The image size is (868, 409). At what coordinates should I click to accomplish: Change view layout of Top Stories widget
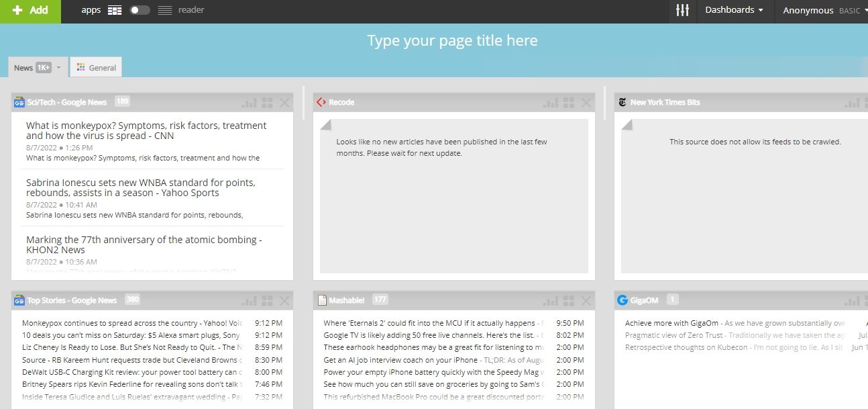[267, 301]
